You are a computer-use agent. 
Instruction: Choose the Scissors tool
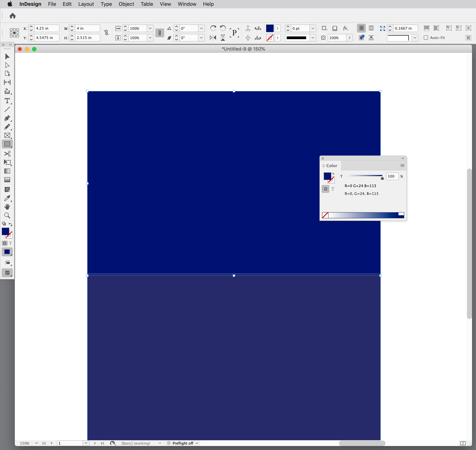[7, 154]
